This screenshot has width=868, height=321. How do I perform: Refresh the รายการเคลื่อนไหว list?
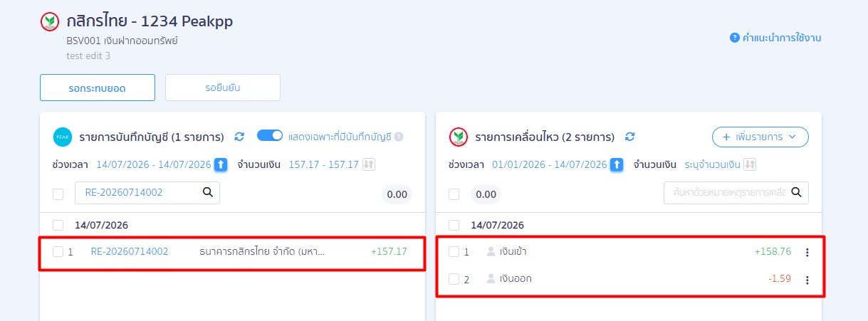629,137
